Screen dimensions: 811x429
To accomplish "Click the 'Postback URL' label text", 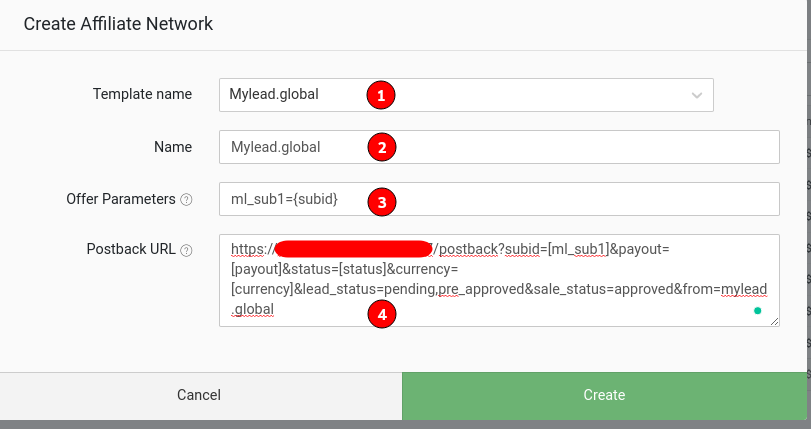I will (x=131, y=249).
